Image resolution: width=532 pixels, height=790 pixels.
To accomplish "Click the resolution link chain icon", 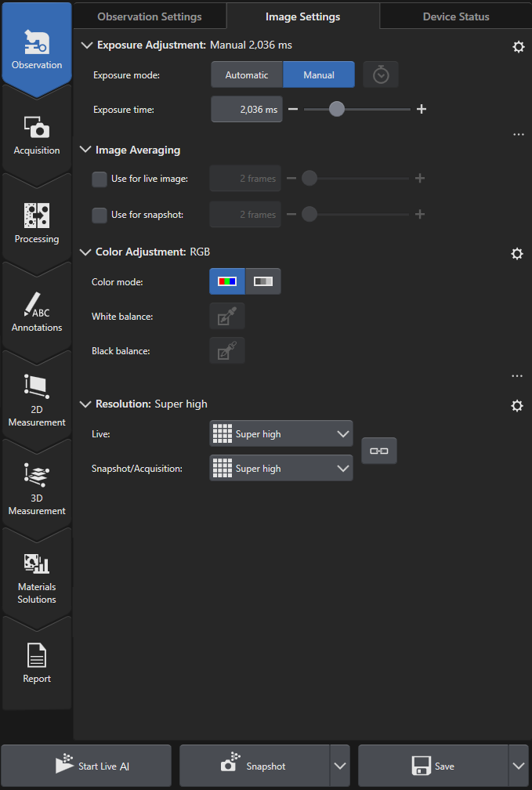I will point(379,451).
